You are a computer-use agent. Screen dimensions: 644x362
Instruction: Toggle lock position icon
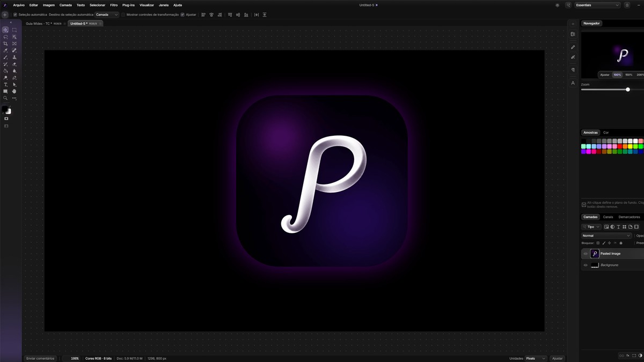[609, 243]
